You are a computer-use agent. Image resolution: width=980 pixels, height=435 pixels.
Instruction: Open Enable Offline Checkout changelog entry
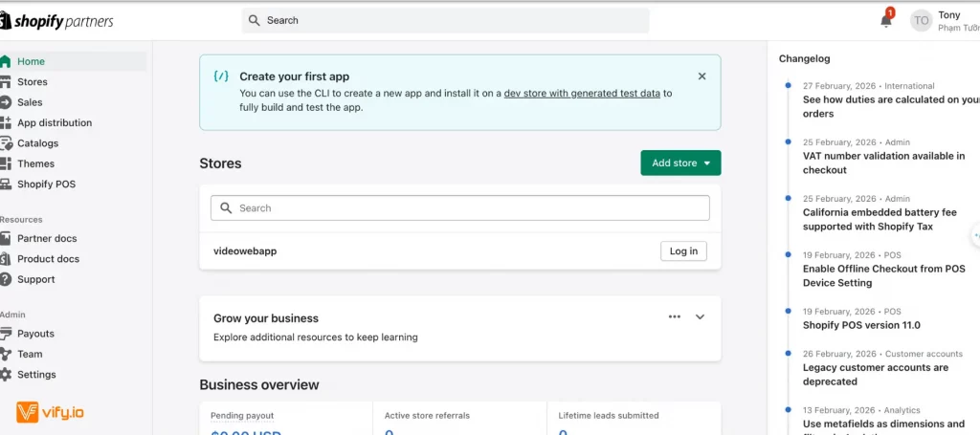[883, 276]
